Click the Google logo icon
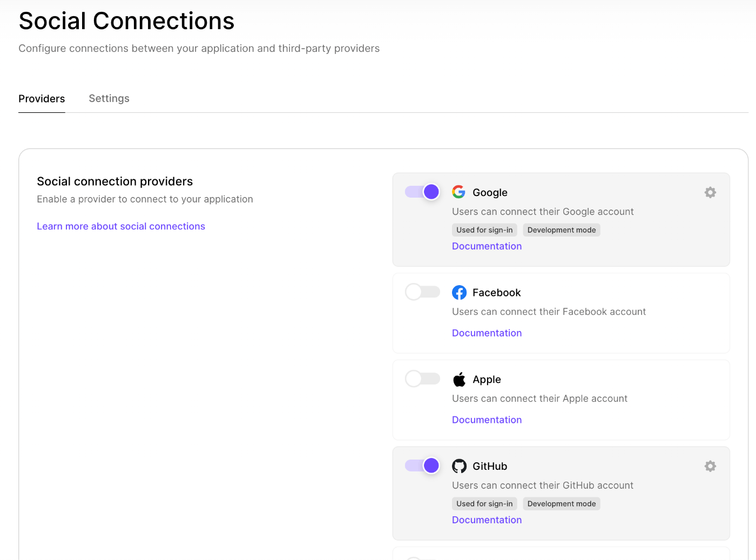Image resolution: width=756 pixels, height=560 pixels. 459,192
